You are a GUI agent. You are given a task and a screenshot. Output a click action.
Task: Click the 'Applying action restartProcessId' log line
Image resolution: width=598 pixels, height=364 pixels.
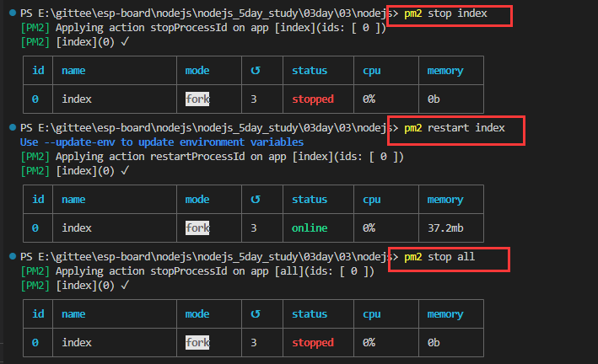click(x=212, y=157)
